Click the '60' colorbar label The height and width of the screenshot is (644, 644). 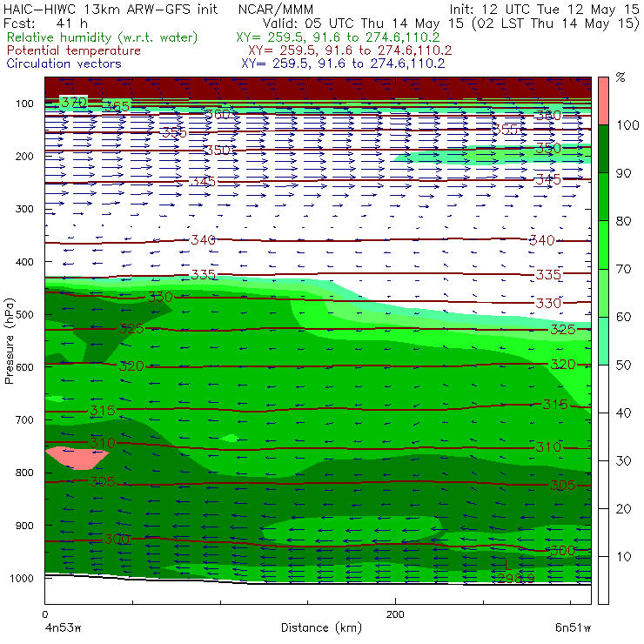624,317
